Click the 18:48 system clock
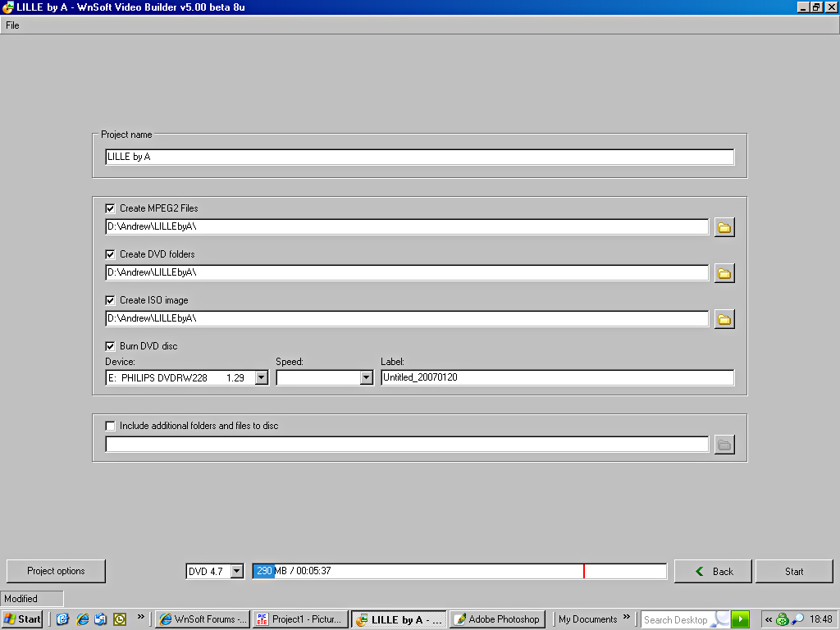This screenshot has height=630, width=840. coord(820,619)
